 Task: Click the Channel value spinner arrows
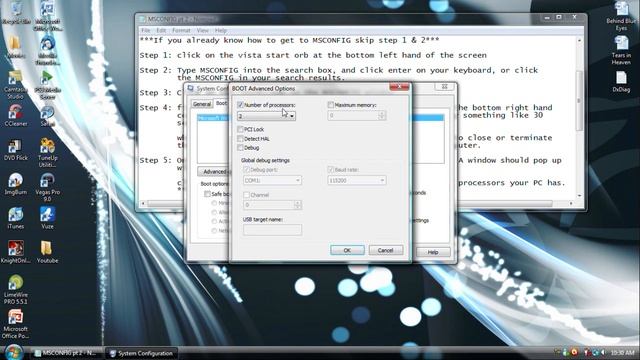coord(298,204)
